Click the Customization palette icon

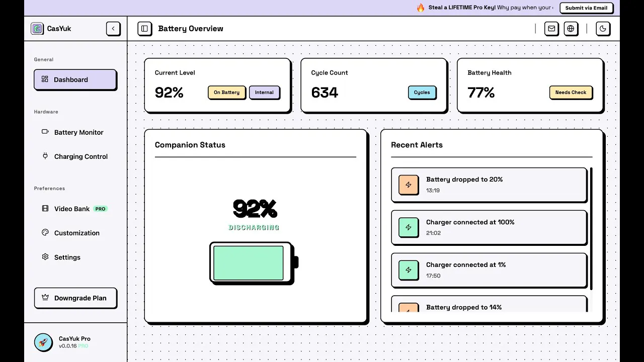click(45, 232)
